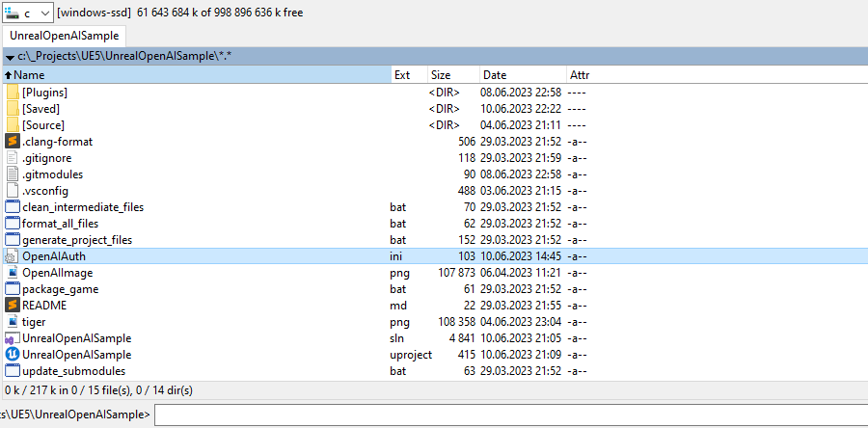Click the blank .vsconfig file icon

(x=13, y=191)
